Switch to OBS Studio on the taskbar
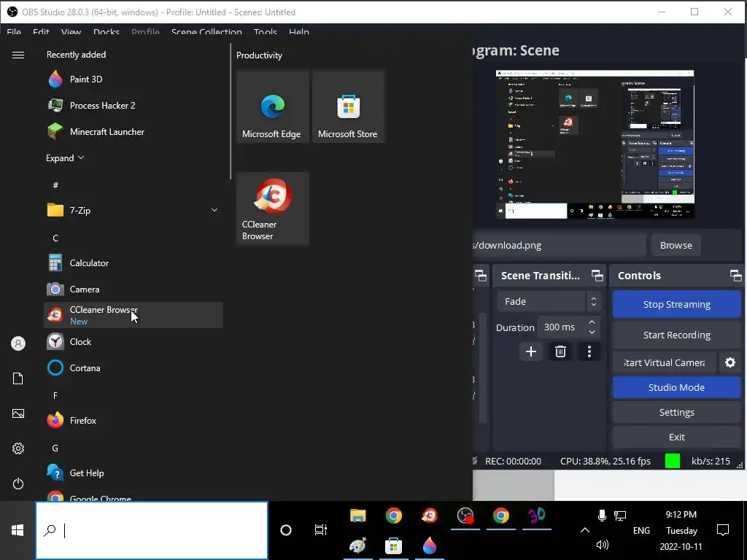 pyautogui.click(x=465, y=516)
